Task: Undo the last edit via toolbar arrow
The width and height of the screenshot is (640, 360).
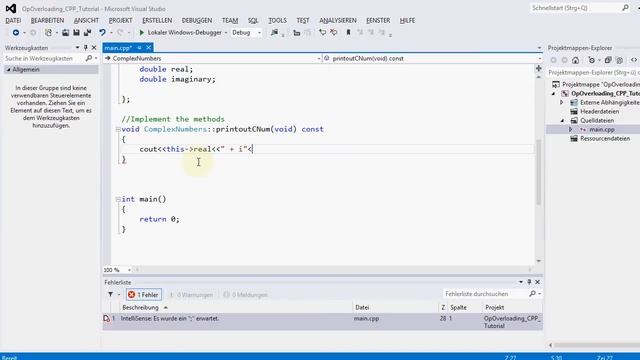Action: tap(102, 33)
